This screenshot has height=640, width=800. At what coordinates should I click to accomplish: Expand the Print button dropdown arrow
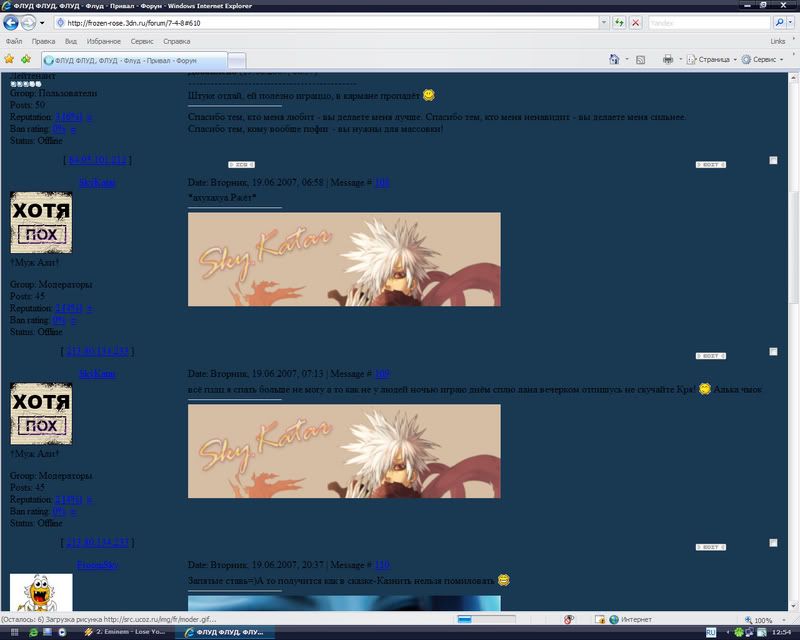click(x=680, y=60)
